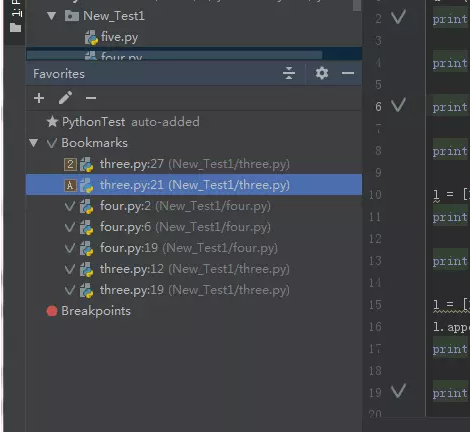Viewport: 470px width, 432px height.
Task: Click the print statement on editor line 17
Action: point(450,349)
